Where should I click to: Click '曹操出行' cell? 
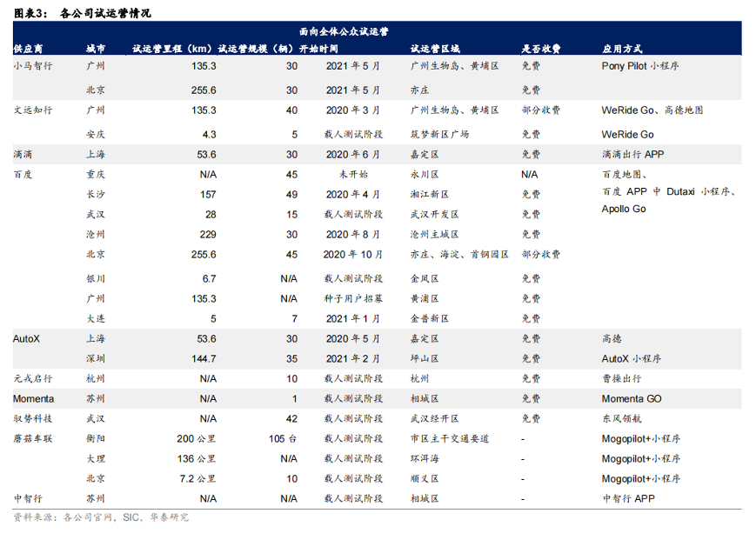[x=621, y=379]
